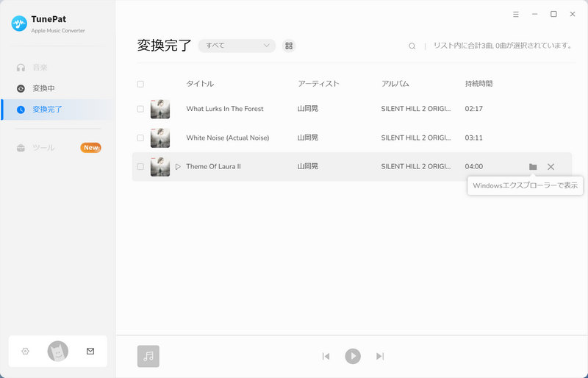Click the toolbox icon beside ツール

click(x=21, y=148)
